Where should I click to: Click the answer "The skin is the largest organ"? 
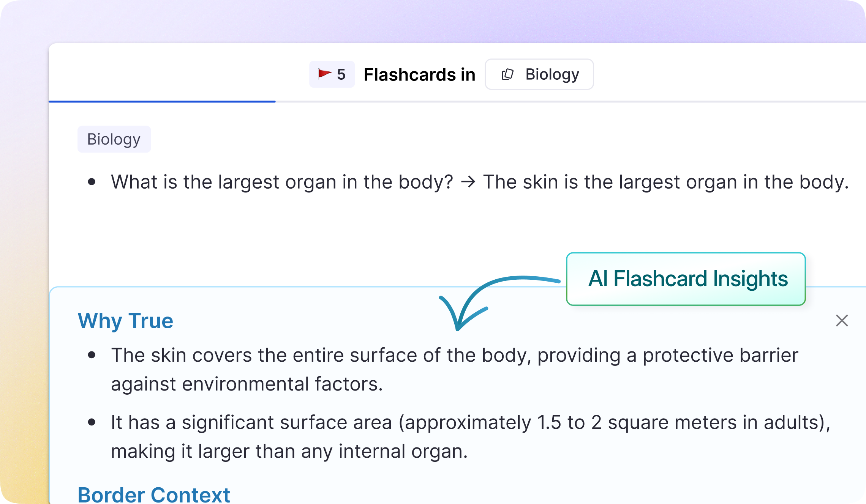(665, 182)
